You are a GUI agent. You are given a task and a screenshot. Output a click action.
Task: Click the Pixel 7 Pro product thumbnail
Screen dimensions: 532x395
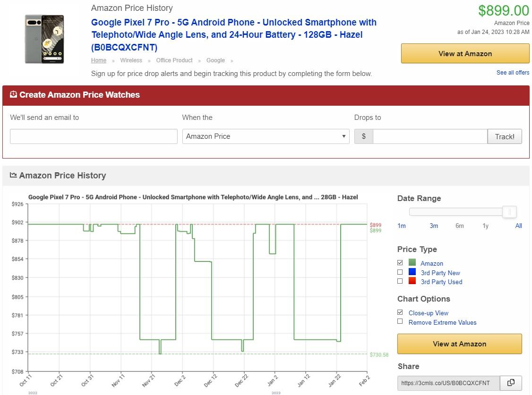(x=44, y=39)
